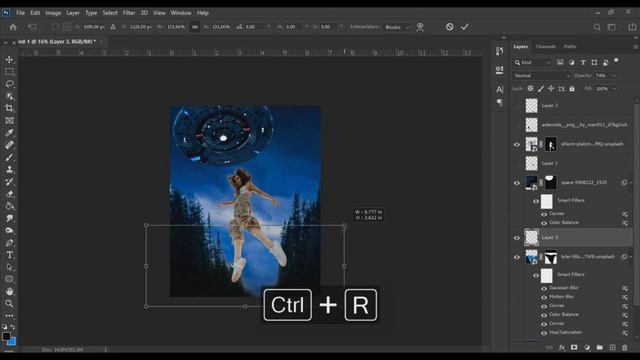Add a layer style with fx icon
Image resolution: width=640 pixels, height=360 pixels.
pyautogui.click(x=562, y=347)
